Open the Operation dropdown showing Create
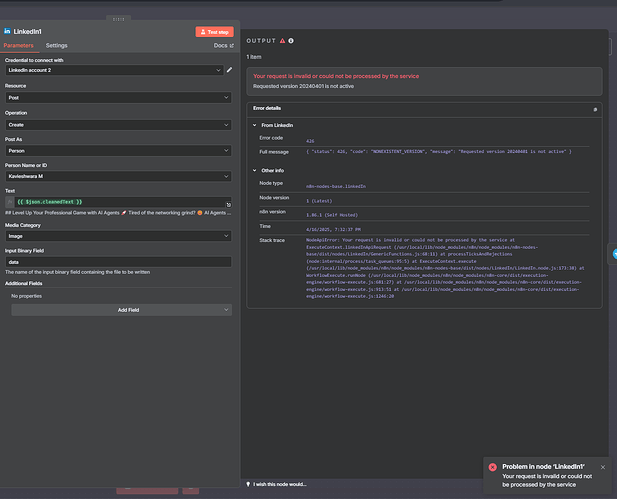Viewport: 617px width, 499px height. pyautogui.click(x=118, y=125)
